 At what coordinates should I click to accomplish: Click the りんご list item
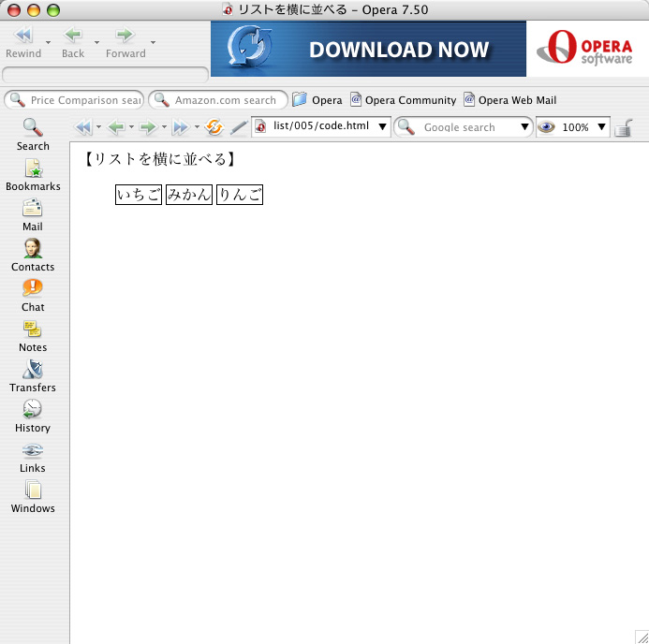(x=240, y=195)
